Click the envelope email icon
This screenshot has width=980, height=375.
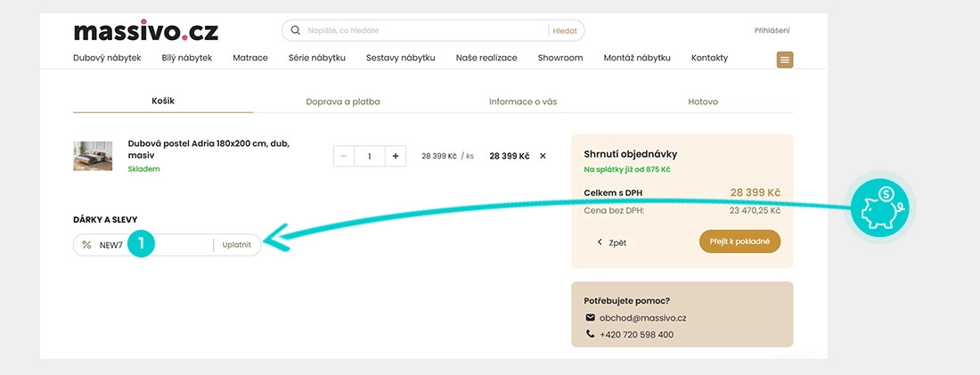(x=590, y=317)
